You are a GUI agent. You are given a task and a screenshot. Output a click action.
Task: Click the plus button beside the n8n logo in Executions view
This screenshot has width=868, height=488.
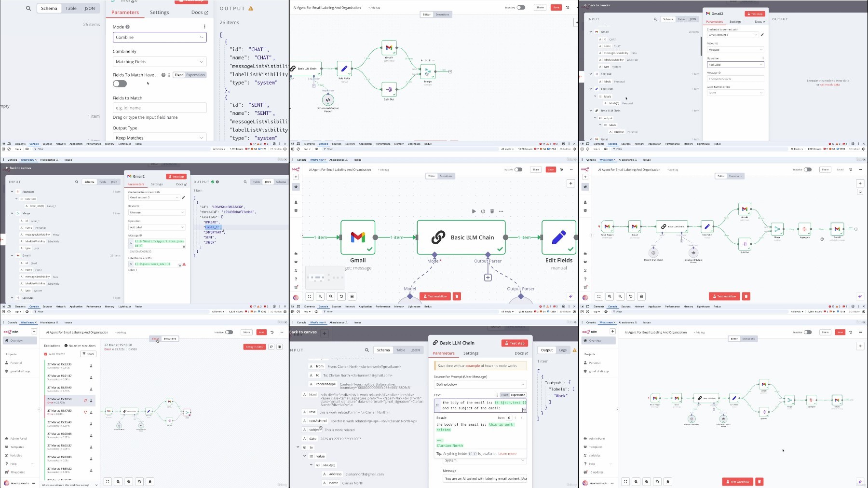click(x=34, y=332)
